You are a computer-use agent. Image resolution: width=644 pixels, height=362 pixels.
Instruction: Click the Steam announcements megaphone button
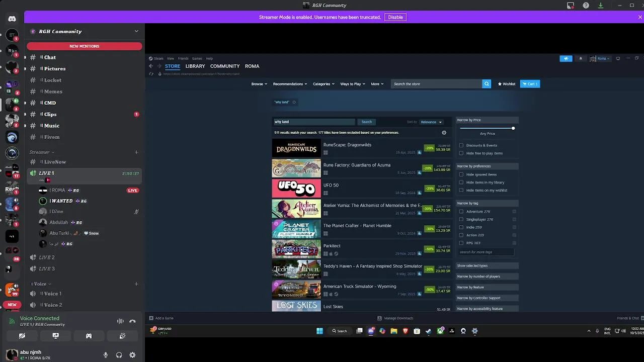click(566, 58)
